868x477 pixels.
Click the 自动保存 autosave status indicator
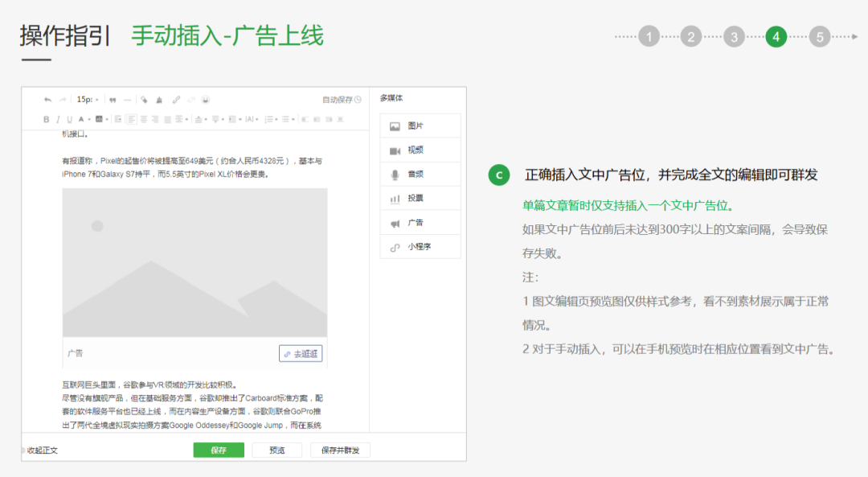[338, 100]
